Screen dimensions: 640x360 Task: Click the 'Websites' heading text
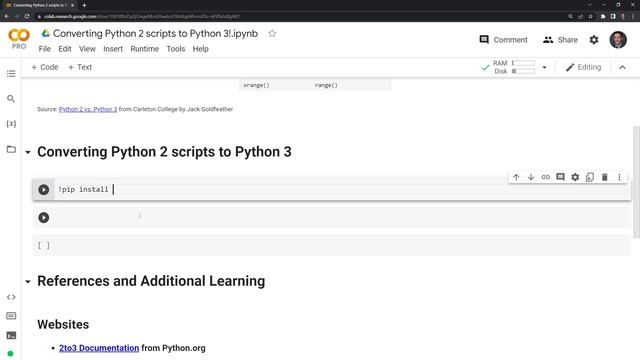pyautogui.click(x=63, y=324)
